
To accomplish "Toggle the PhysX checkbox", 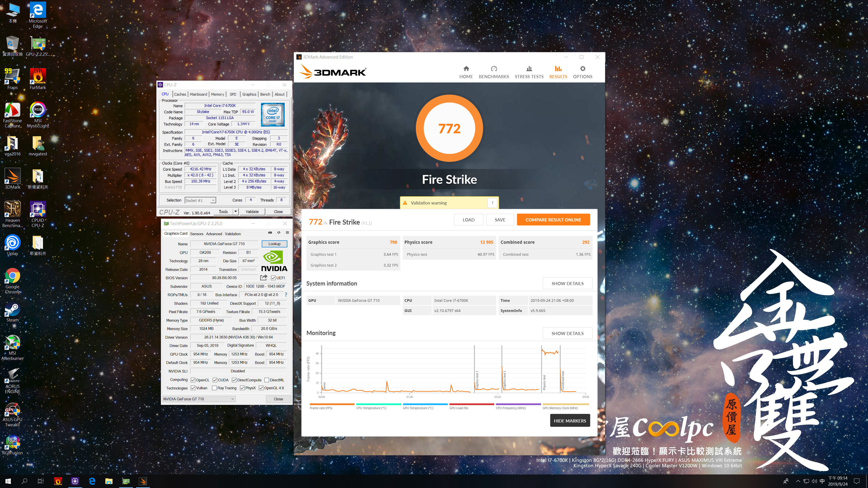I will tap(242, 388).
